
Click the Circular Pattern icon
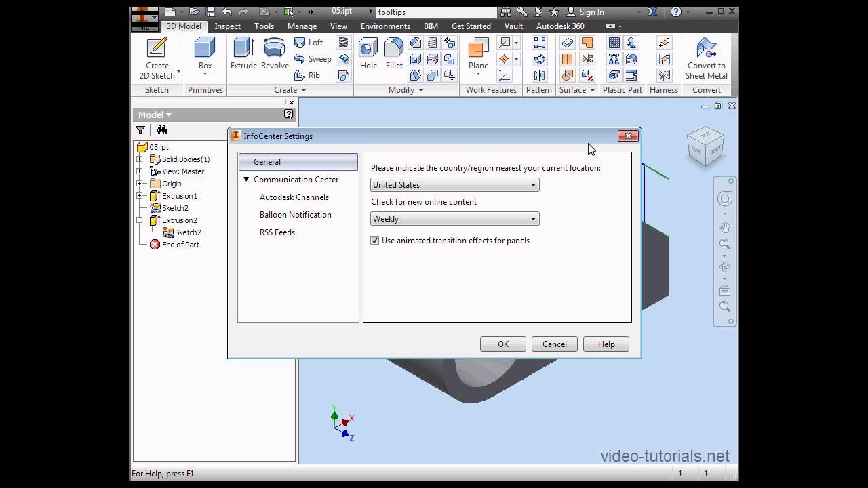point(540,59)
